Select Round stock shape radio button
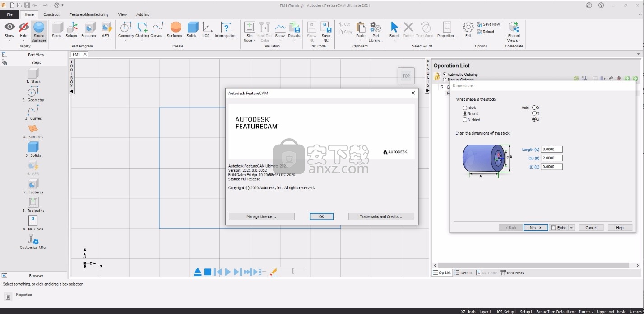The height and width of the screenshot is (314, 644). pos(465,114)
